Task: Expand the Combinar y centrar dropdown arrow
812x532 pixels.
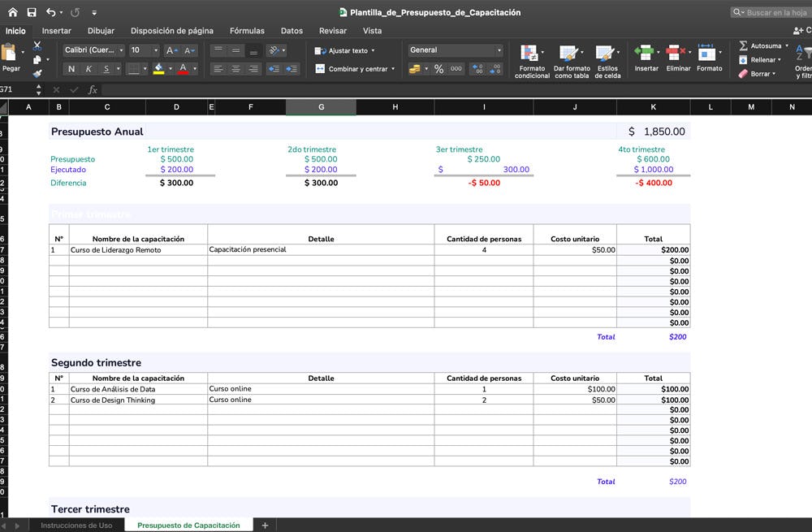Action: 393,69
